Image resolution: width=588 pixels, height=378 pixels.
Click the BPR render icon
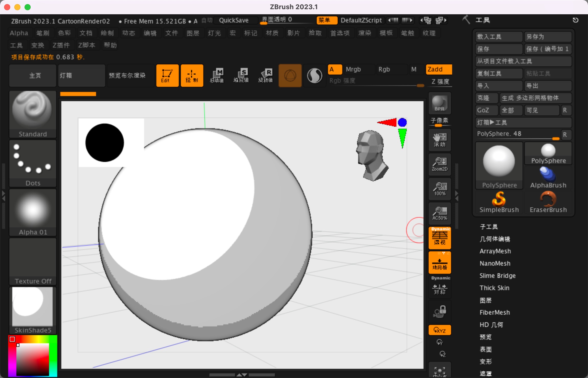coord(439,103)
